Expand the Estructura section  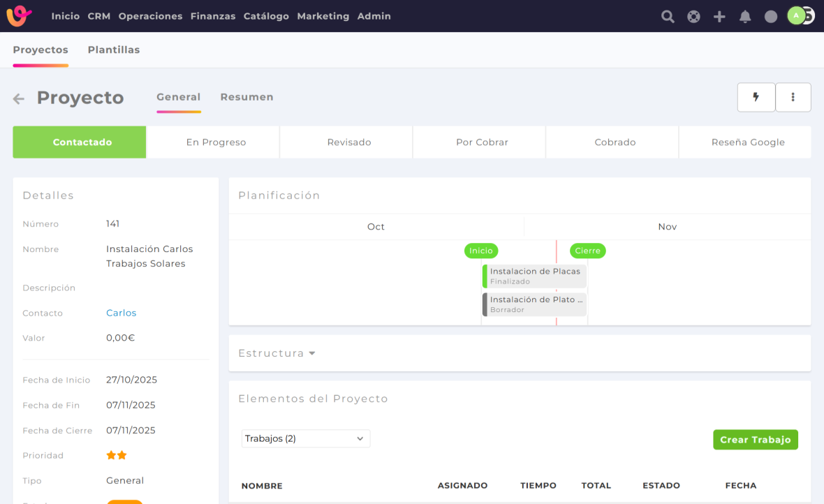point(277,353)
